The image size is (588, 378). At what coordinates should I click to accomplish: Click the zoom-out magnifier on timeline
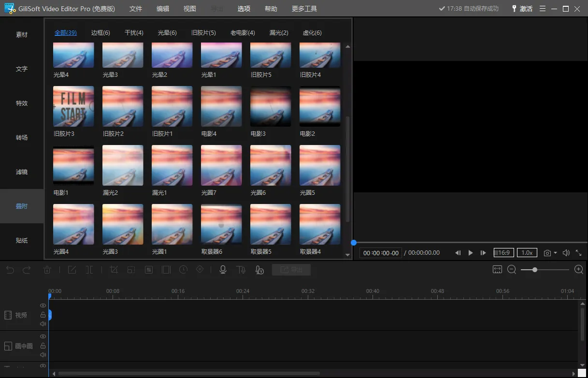512,270
